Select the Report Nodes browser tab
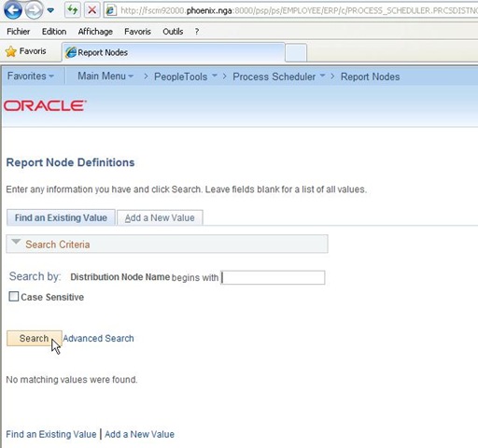 [174, 52]
